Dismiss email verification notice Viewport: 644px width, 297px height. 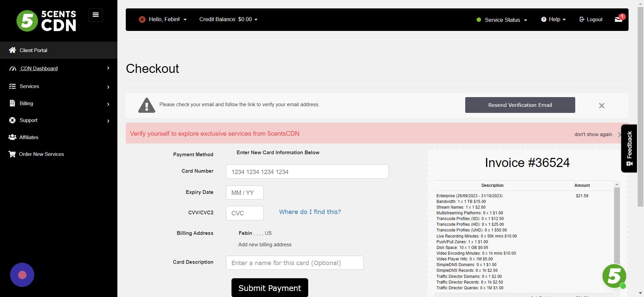(602, 105)
